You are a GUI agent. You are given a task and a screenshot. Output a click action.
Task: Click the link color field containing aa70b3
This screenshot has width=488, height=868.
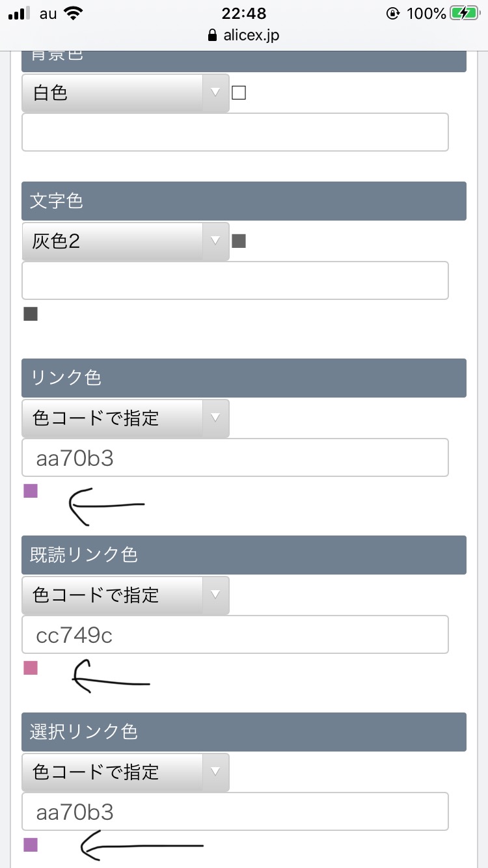coord(235,457)
